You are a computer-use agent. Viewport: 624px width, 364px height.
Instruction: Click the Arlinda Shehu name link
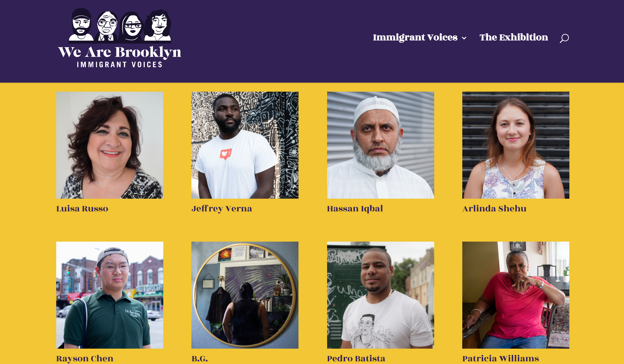pos(494,209)
